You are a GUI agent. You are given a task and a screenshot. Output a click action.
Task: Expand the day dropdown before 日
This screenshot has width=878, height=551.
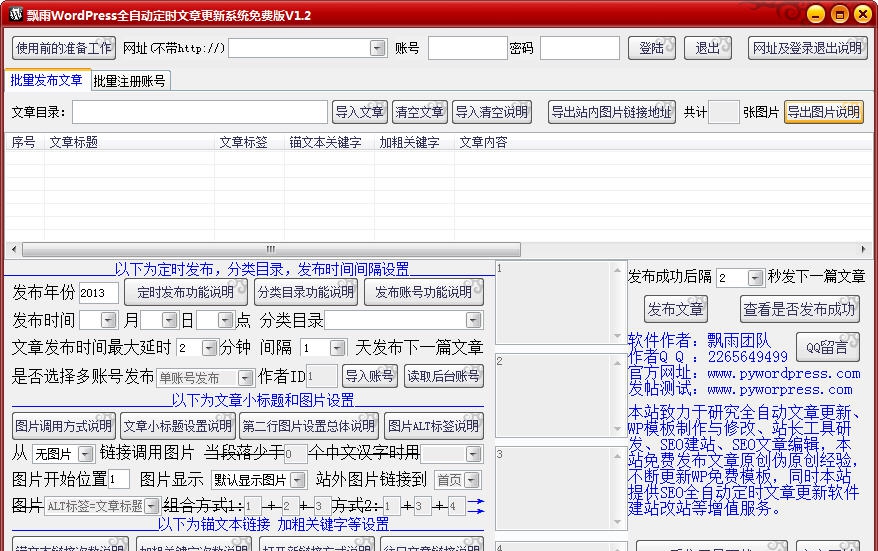(169, 320)
